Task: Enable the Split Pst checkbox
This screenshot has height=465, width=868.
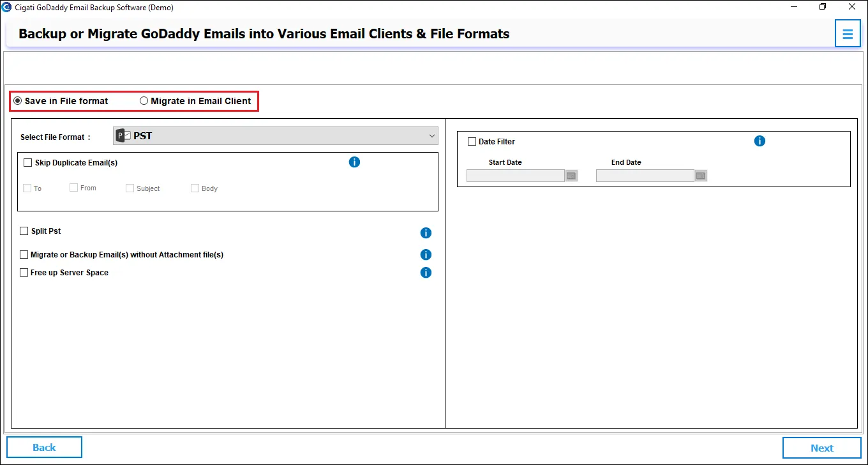Action: pos(24,231)
